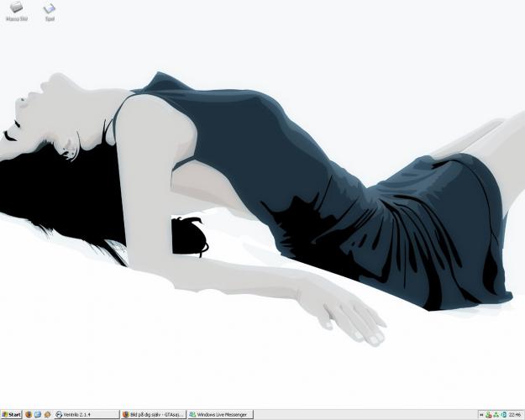Open the Start menu
This screenshot has width=525, height=420.
[12, 415]
